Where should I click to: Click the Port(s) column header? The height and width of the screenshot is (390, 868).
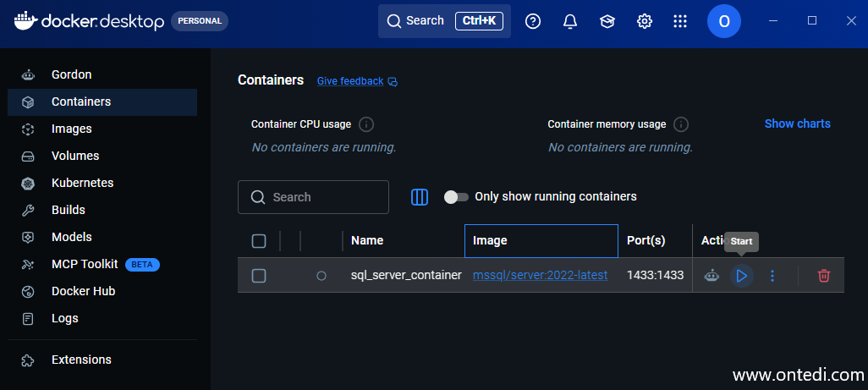[x=646, y=240]
